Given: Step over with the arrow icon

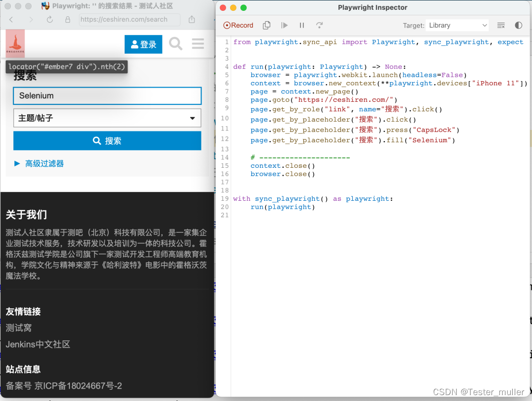Looking at the screenshot, I should (x=319, y=25).
